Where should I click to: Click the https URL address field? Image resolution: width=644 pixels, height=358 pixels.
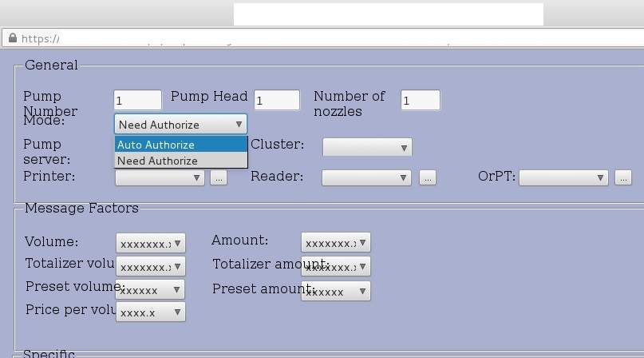pyautogui.click(x=239, y=38)
